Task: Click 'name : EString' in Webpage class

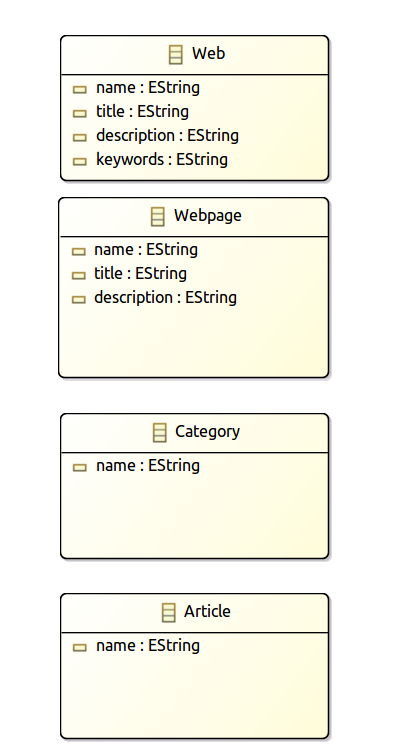Action: 146,250
